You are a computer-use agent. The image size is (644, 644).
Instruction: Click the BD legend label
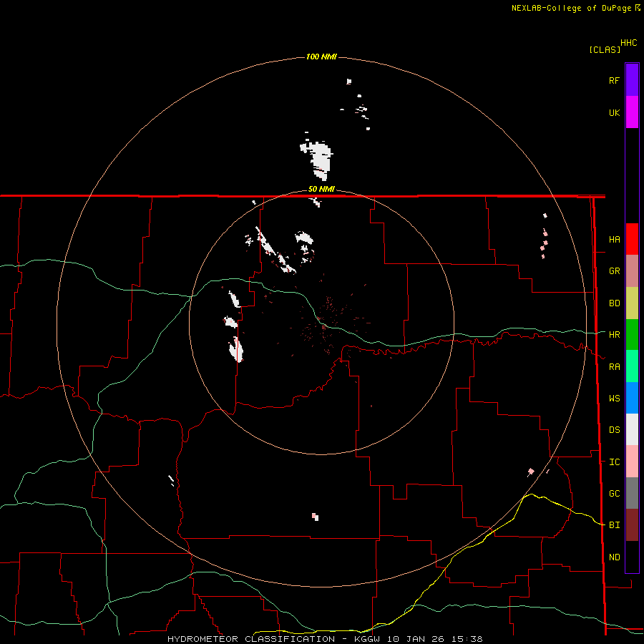coord(614,303)
